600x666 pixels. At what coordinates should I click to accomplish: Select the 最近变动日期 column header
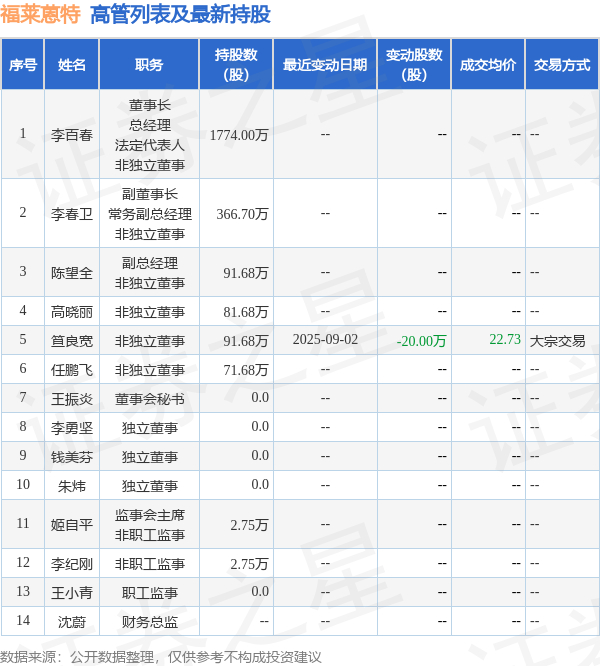point(325,65)
